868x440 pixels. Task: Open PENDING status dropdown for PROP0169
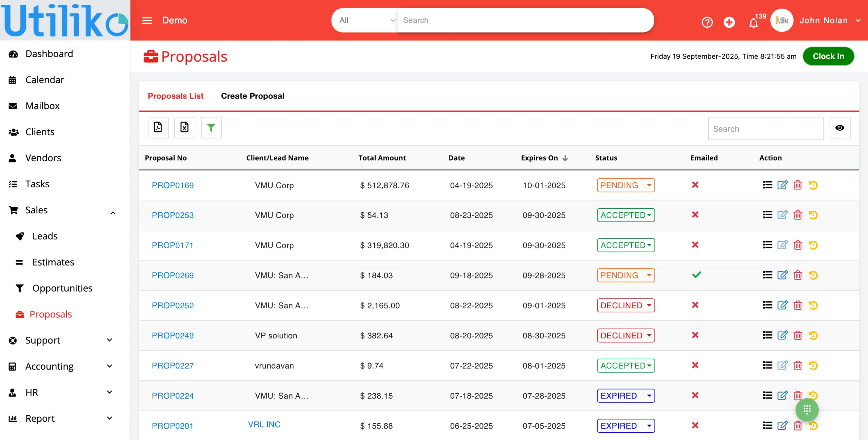pos(626,185)
